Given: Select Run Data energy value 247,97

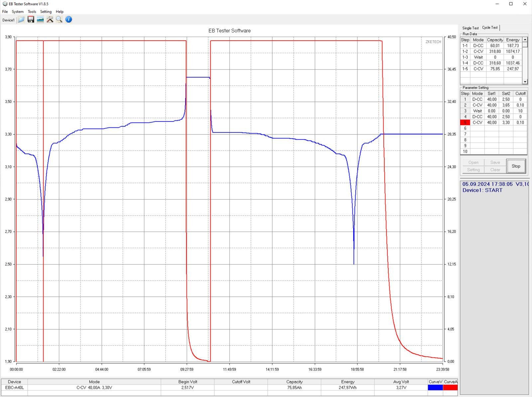Looking at the screenshot, I should 513,69.
